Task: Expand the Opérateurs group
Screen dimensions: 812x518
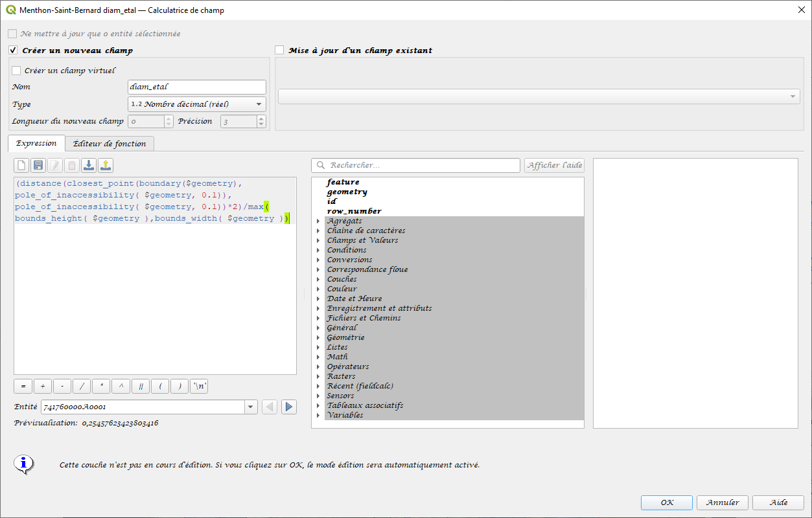Action: tap(318, 367)
